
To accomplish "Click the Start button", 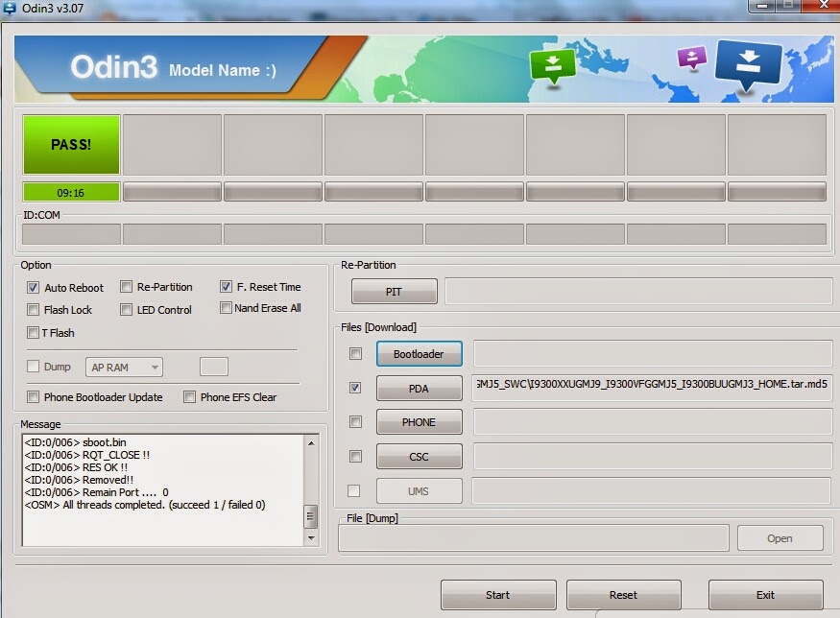I will point(498,594).
